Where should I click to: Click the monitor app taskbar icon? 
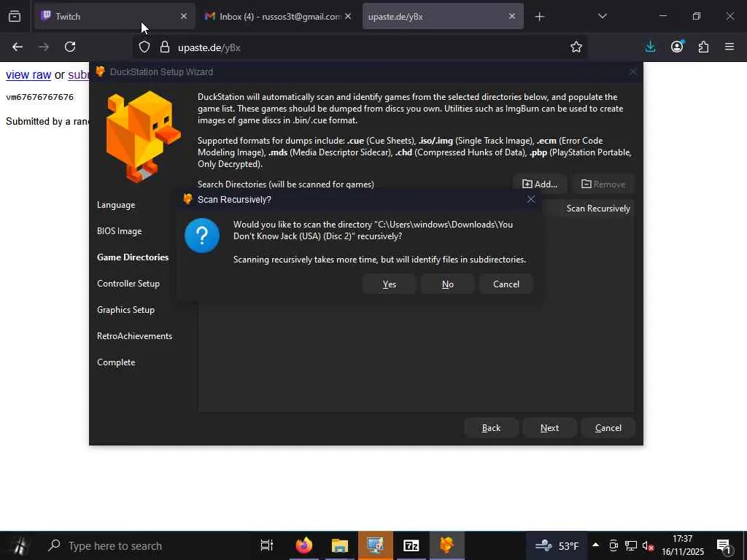click(376, 545)
